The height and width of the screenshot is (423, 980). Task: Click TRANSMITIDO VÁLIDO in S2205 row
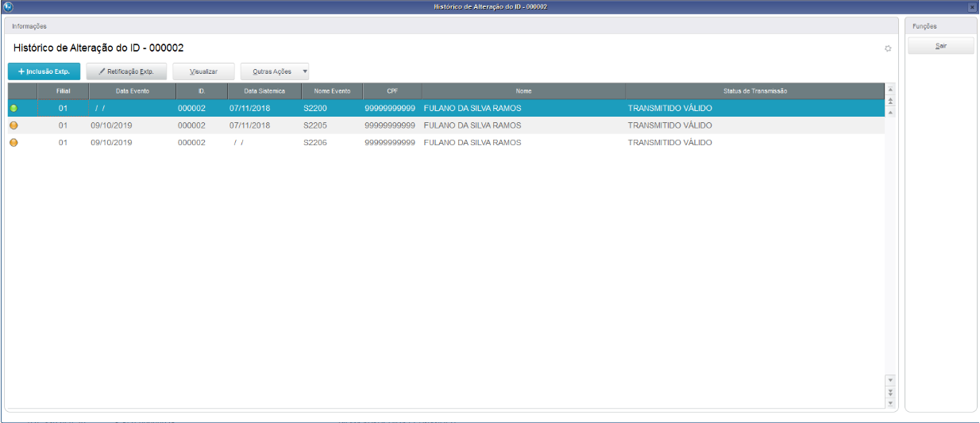(x=669, y=125)
